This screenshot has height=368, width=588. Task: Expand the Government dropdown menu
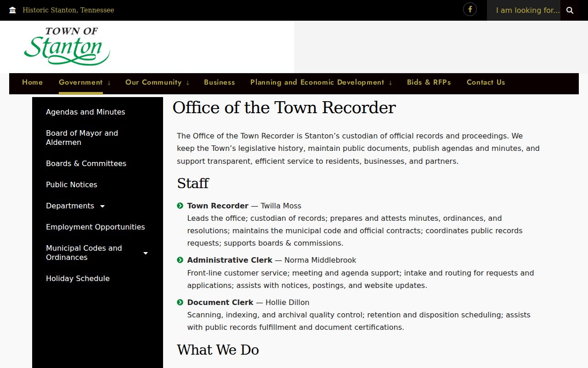pos(109,83)
